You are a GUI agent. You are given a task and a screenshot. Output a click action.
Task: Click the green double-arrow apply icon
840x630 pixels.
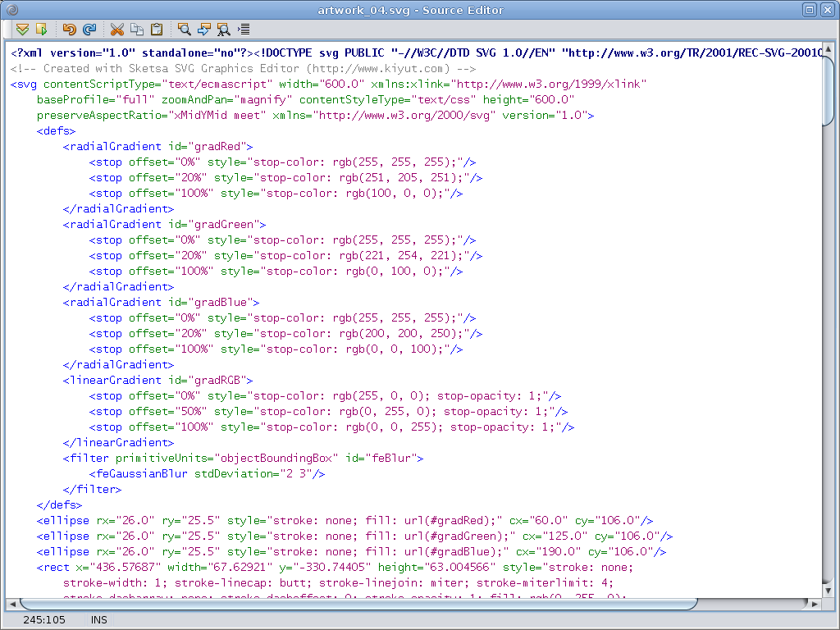pyautogui.click(x=22, y=30)
